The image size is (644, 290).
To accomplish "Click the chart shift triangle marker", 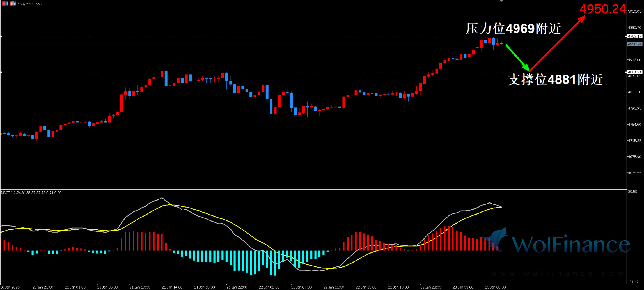I will tap(501, 1).
